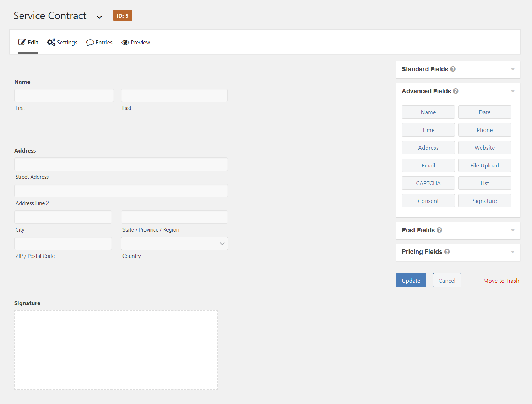This screenshot has height=404, width=532.
Task: Add a CAPTCHA field
Action: (428, 183)
